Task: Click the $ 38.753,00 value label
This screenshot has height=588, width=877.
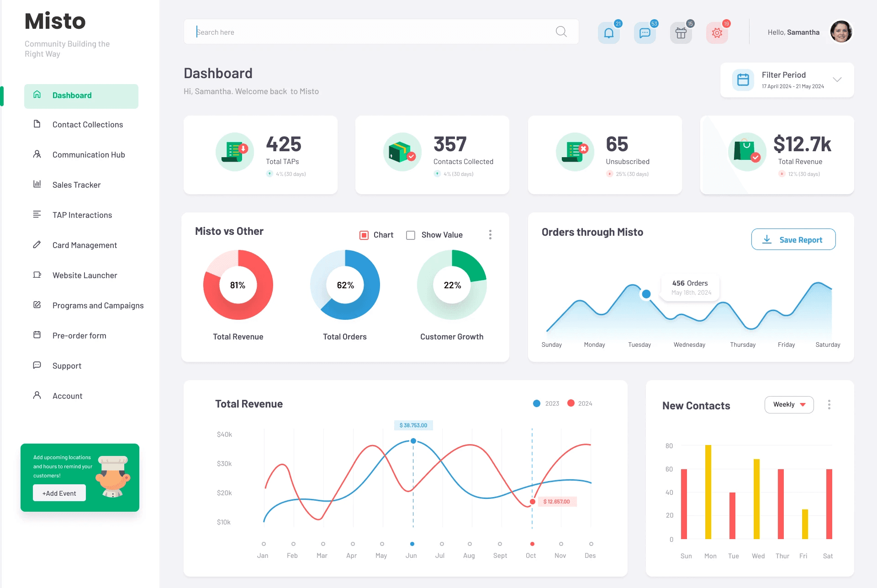Action: (413, 425)
